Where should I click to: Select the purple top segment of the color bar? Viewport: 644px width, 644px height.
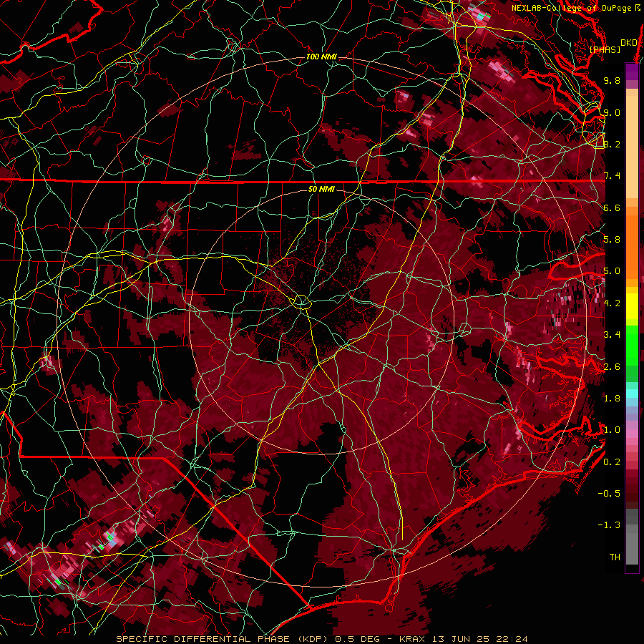(x=632, y=72)
